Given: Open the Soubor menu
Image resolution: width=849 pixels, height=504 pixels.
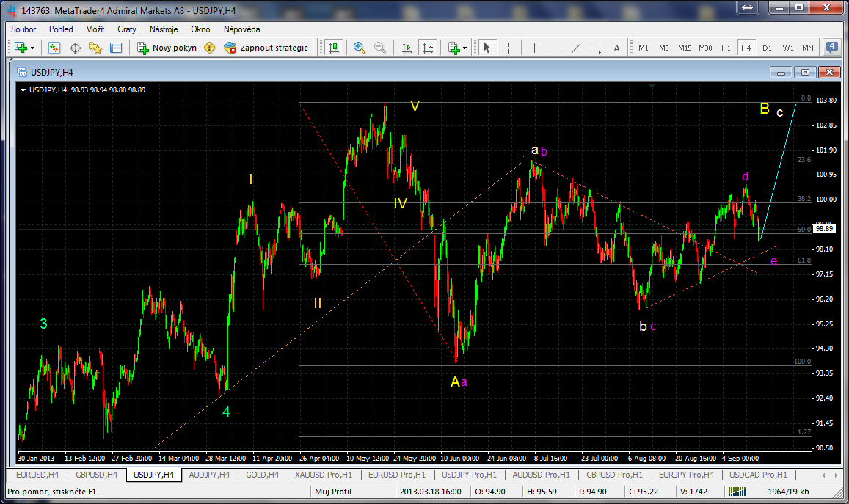Looking at the screenshot, I should point(23,29).
